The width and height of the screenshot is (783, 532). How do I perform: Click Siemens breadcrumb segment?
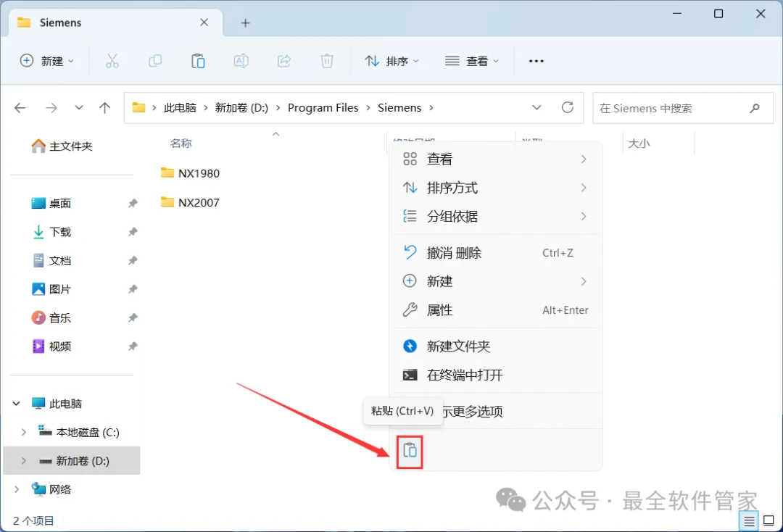click(x=399, y=108)
